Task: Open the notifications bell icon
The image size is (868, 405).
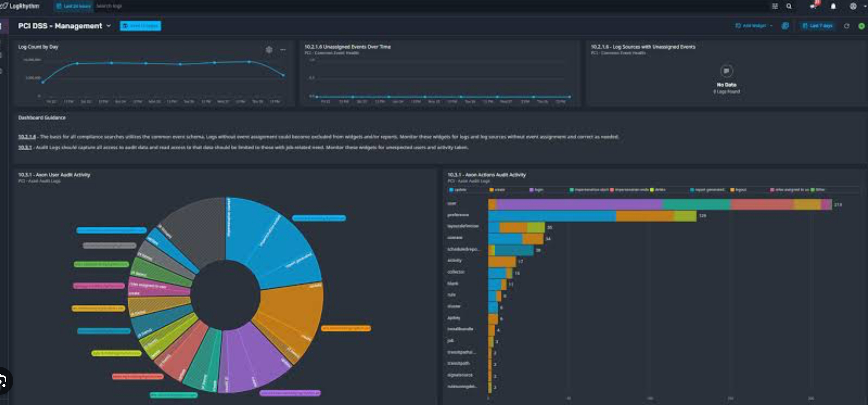Action: (x=833, y=6)
